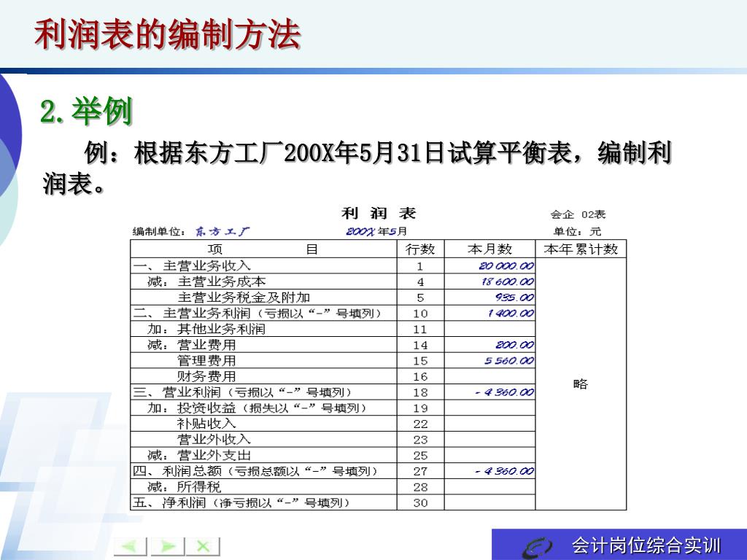Click the example paragraph about 东方工厂 试算平衡表
Viewport: 747px width, 560px height.
click(x=357, y=168)
